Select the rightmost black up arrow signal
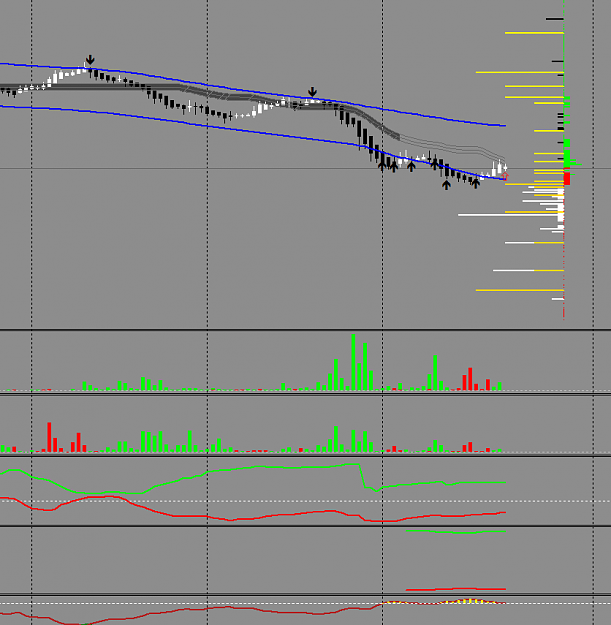611x625 pixels. pos(475,183)
